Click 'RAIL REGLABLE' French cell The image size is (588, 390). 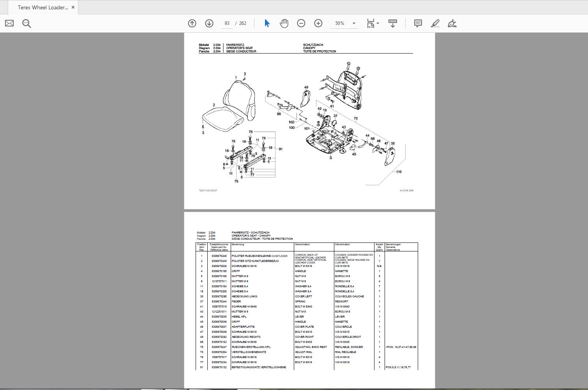[346, 352]
